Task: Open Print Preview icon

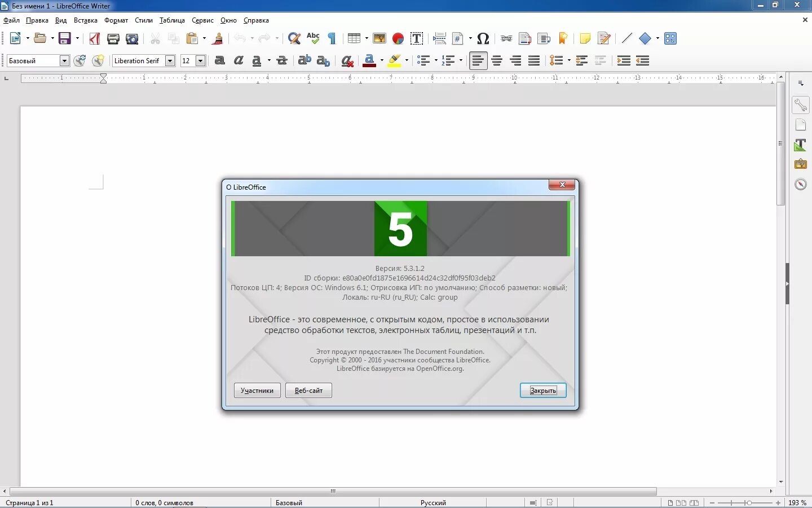Action: [x=132, y=38]
